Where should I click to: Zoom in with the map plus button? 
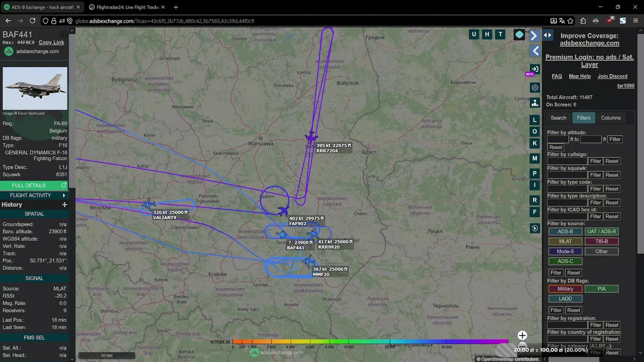(x=522, y=335)
